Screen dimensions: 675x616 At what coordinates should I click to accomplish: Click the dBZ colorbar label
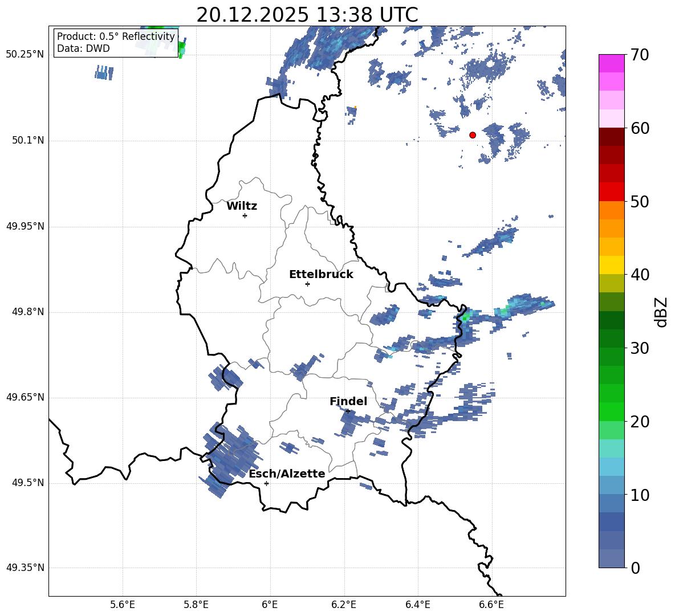pyautogui.click(x=661, y=312)
